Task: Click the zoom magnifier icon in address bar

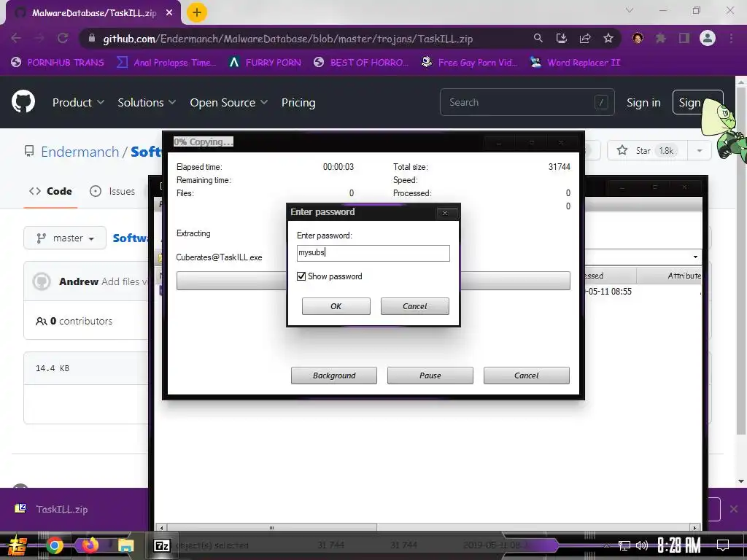Action: 538,38
